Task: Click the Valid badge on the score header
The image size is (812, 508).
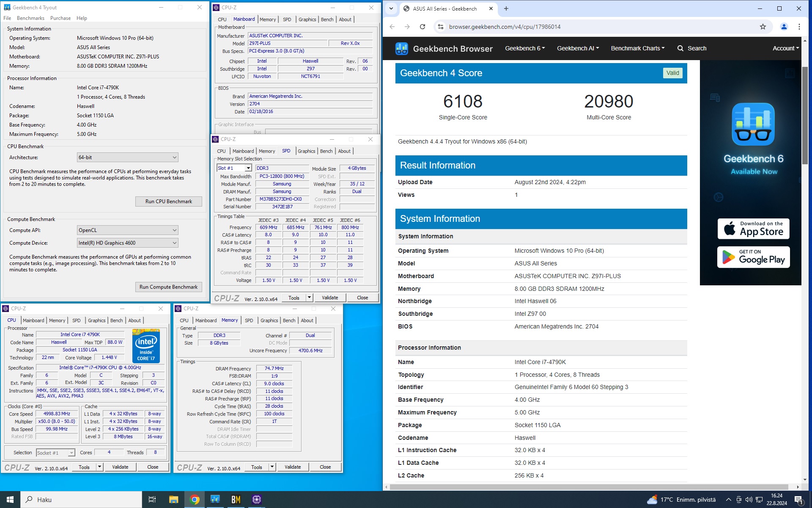Action: tap(672, 73)
